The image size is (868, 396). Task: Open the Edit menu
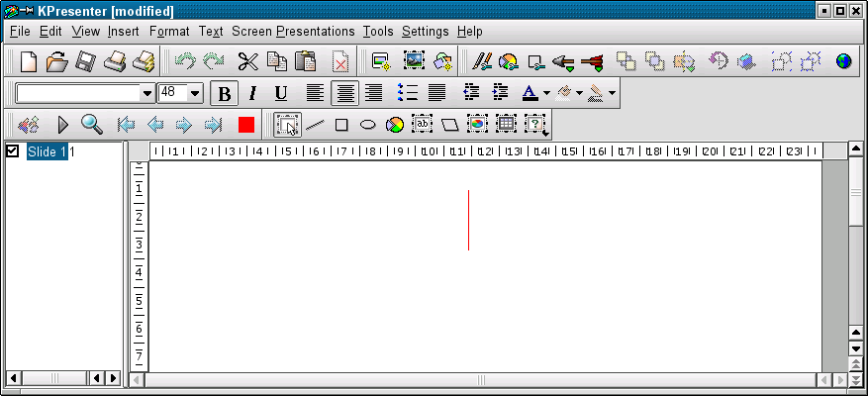(50, 32)
